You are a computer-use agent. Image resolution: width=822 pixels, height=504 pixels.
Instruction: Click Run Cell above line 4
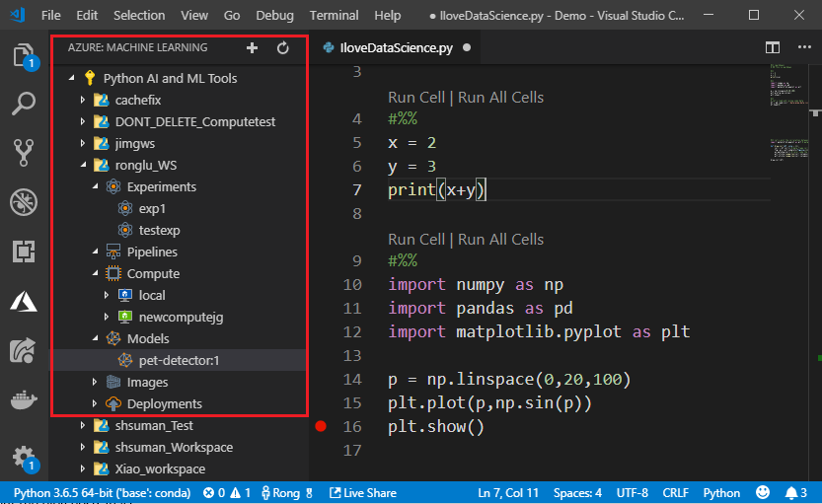point(416,98)
